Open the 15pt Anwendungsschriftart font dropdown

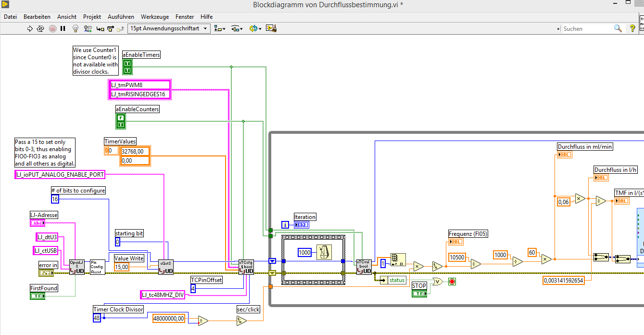coord(169,29)
